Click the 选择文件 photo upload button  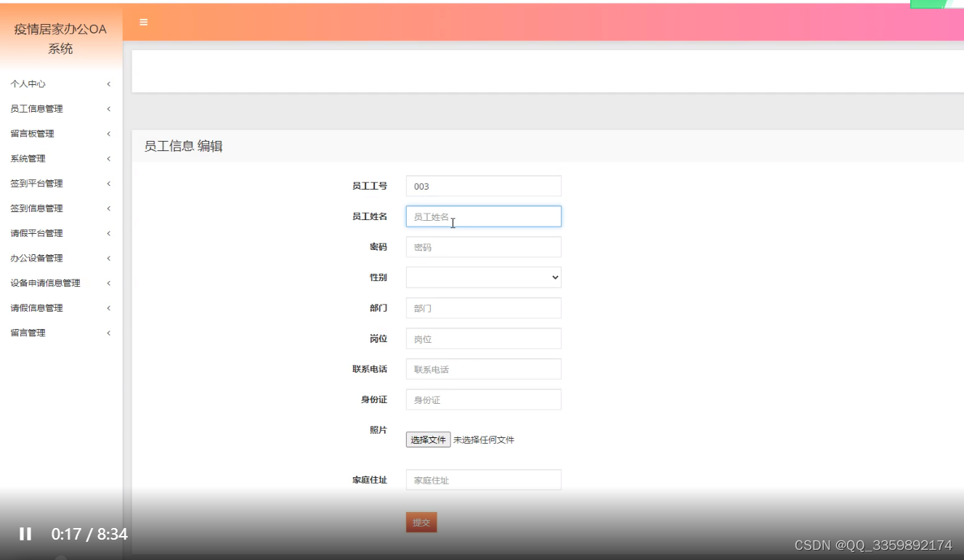click(x=428, y=439)
